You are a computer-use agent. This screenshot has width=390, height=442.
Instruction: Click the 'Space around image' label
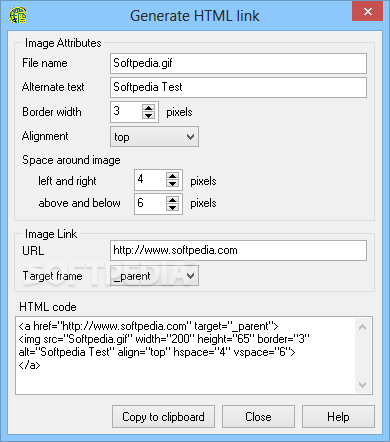tap(71, 160)
